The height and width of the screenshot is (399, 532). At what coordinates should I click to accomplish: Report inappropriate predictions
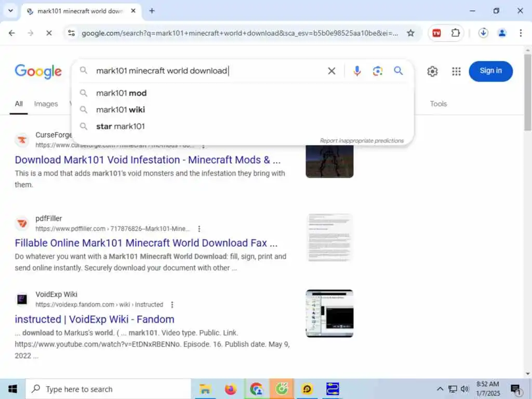362,140
